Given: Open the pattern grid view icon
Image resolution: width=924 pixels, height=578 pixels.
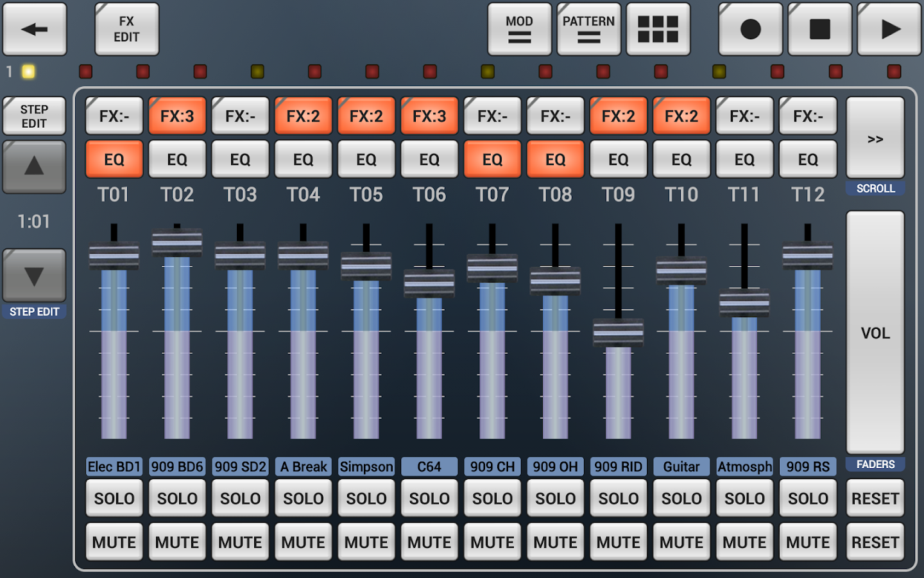Looking at the screenshot, I should coord(658,29).
